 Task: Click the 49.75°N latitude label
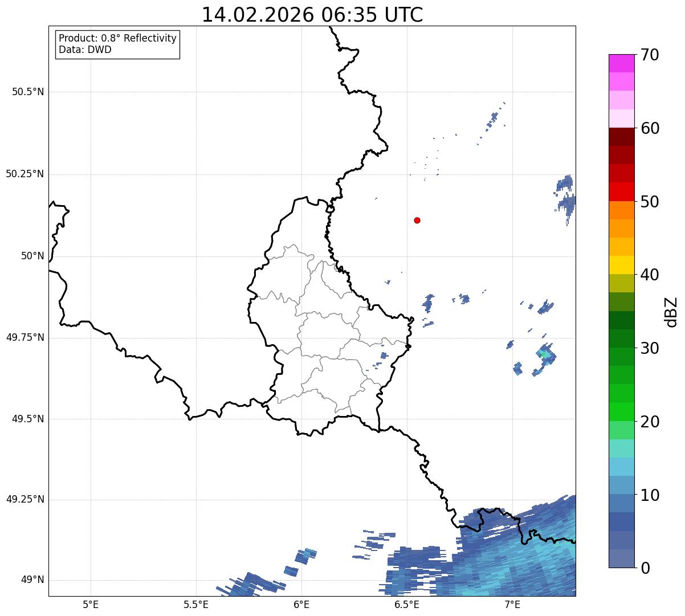(25, 337)
